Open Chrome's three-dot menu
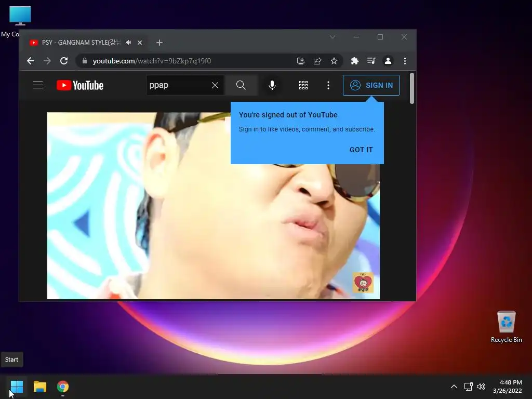Image resolution: width=532 pixels, height=399 pixels. [405, 61]
